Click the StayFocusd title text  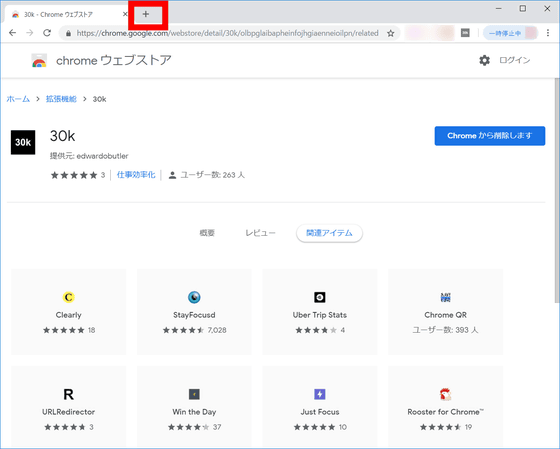(x=194, y=315)
